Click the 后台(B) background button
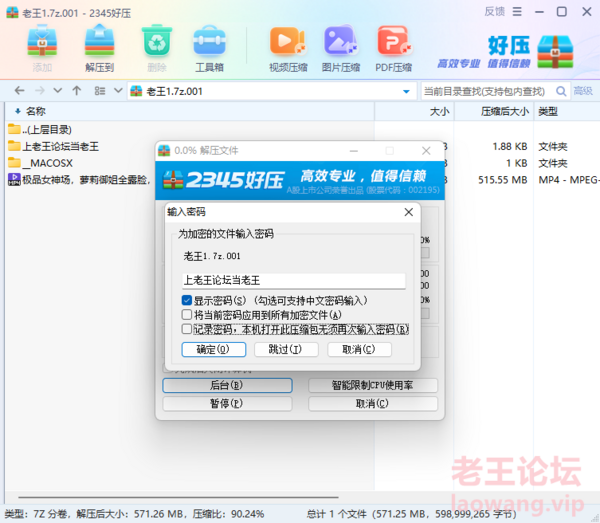This screenshot has height=523, width=600. pos(227,385)
